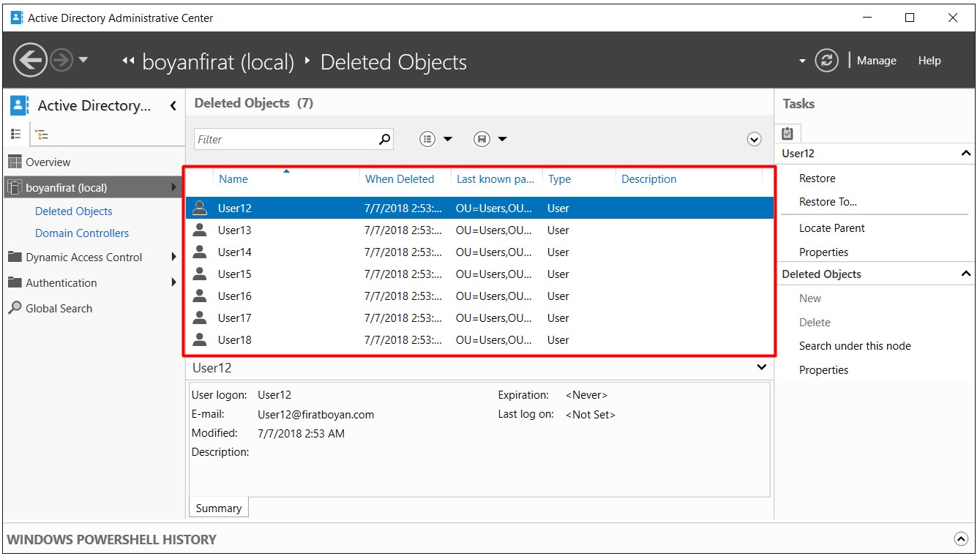The width and height of the screenshot is (980, 556).
Task: Open Deleted Objects in navigation pane
Action: [74, 211]
